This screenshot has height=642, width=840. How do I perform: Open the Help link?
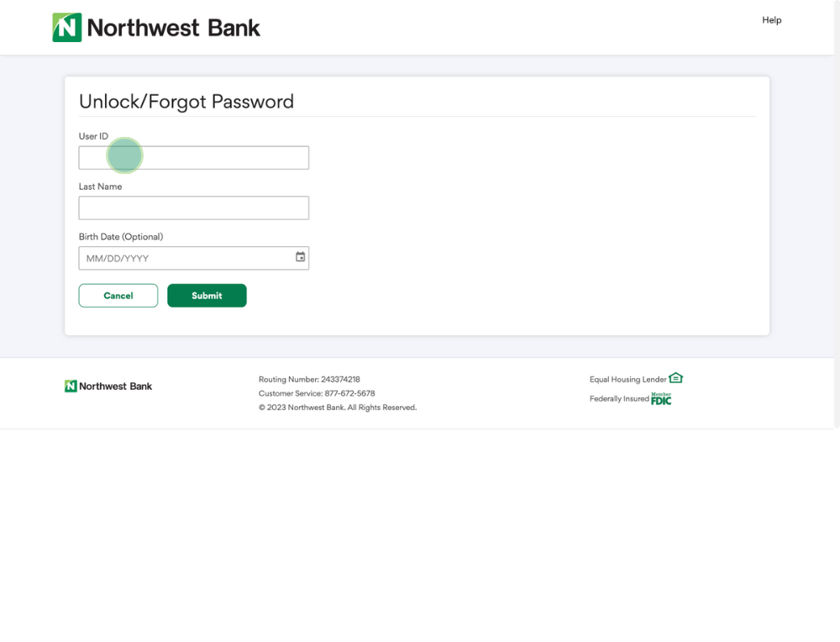(x=771, y=20)
